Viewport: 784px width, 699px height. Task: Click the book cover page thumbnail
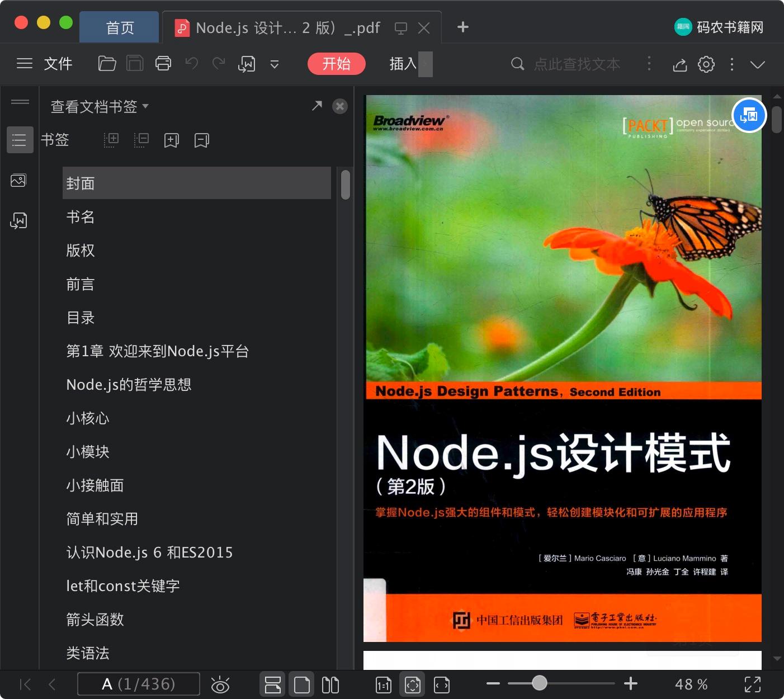[x=563, y=369]
